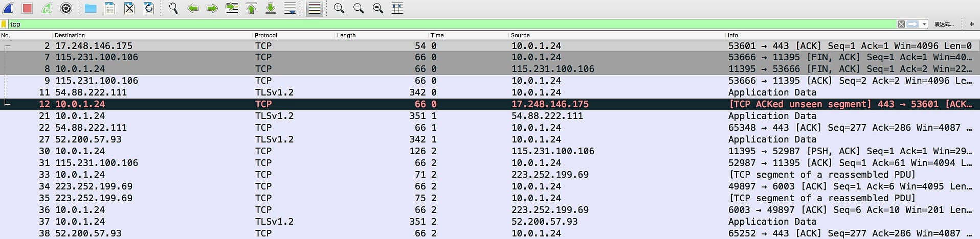Stop the running capture with red square
Viewport: 980px width, 239px height.
click(x=28, y=8)
